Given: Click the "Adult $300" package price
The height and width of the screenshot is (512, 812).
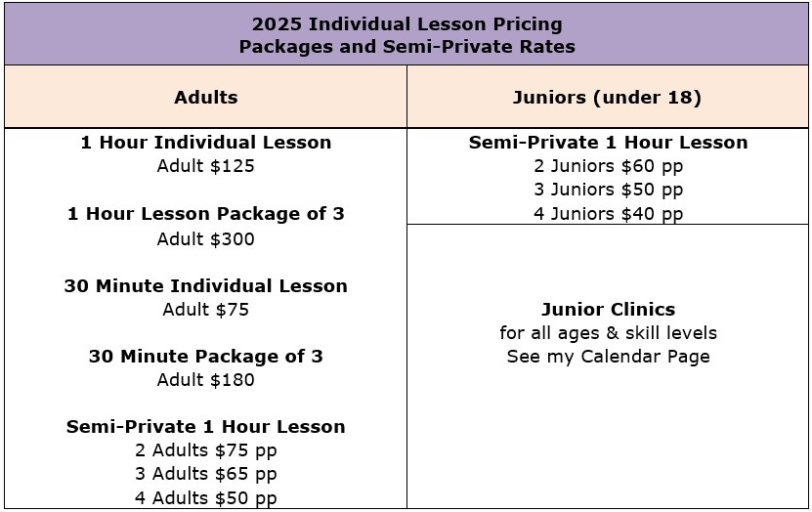Looking at the screenshot, I should (x=205, y=239).
